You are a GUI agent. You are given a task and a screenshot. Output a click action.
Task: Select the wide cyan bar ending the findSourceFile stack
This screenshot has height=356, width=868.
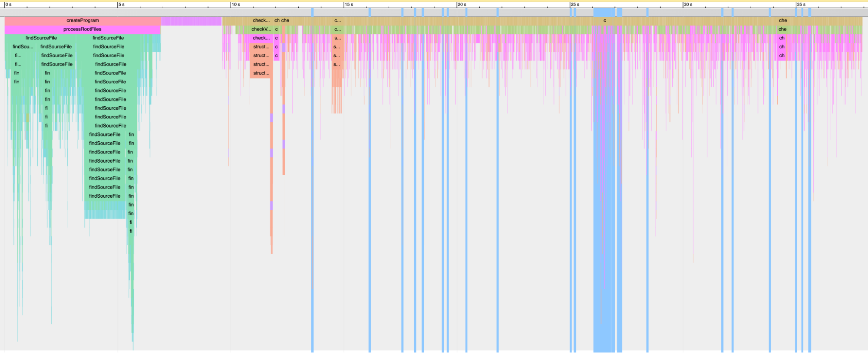(x=105, y=214)
